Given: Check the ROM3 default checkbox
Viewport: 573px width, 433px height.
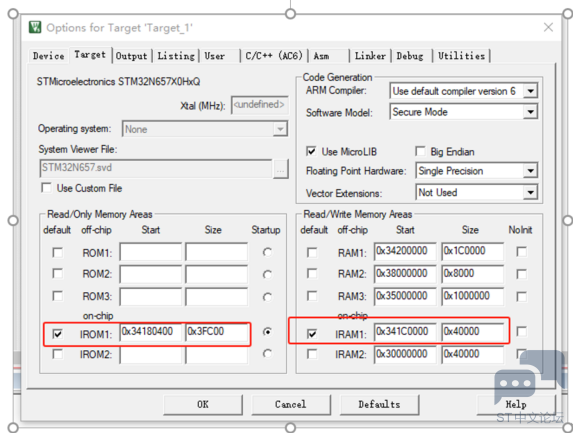Looking at the screenshot, I should coord(57,296).
